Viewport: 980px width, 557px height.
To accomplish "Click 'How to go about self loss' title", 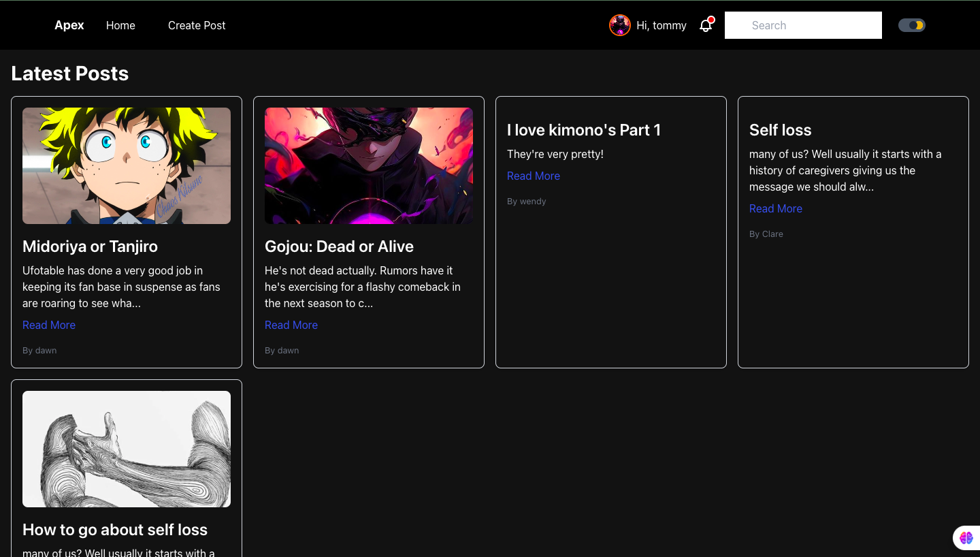I will pos(115,530).
